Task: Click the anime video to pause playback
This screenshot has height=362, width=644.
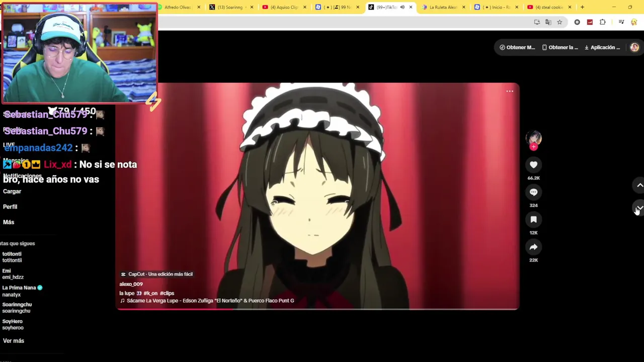Action: pos(317,196)
